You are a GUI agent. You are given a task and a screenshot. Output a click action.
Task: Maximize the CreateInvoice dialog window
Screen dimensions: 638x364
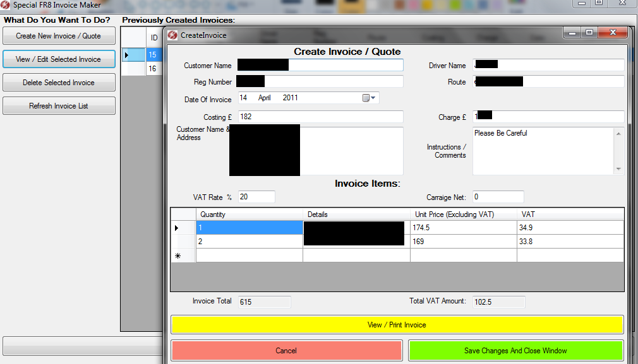point(589,33)
